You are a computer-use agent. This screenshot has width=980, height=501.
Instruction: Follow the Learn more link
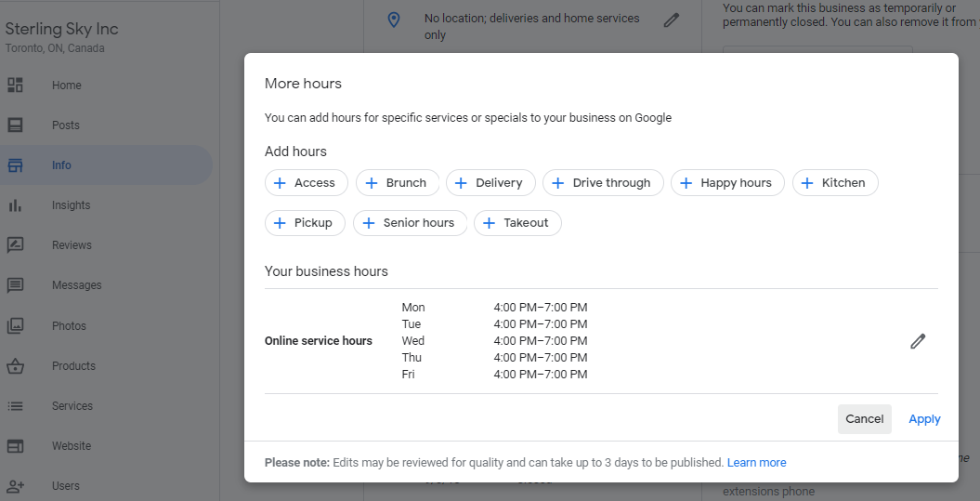(x=756, y=463)
